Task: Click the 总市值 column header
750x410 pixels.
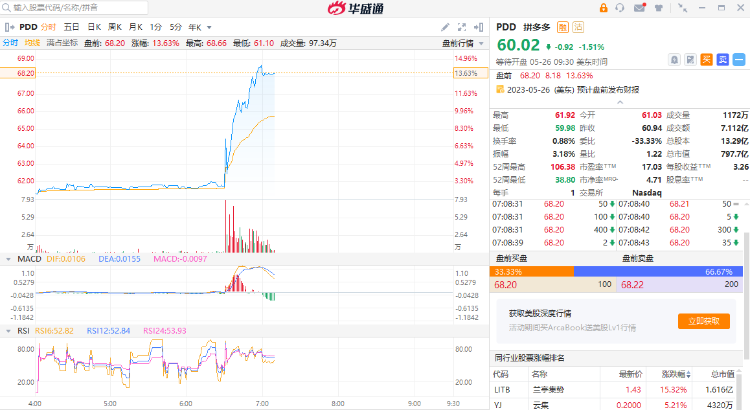Action: click(723, 374)
